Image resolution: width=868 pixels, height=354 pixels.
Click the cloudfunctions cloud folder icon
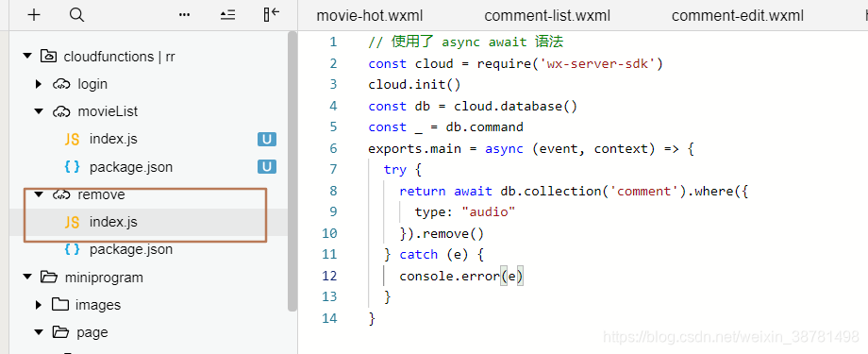tap(49, 56)
